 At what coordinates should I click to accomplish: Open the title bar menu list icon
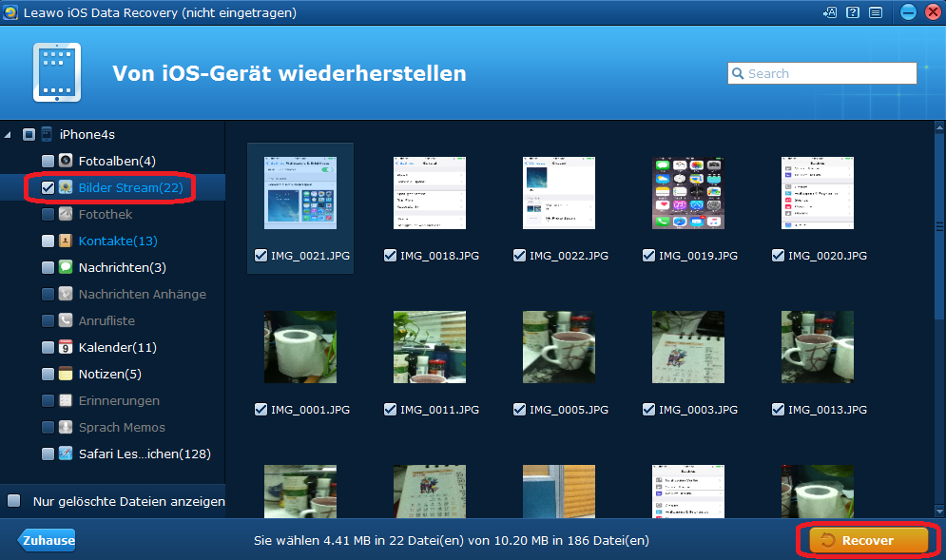875,12
